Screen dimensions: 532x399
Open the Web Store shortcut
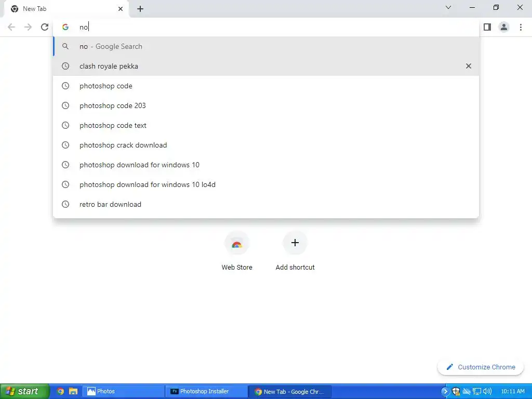[237, 251]
